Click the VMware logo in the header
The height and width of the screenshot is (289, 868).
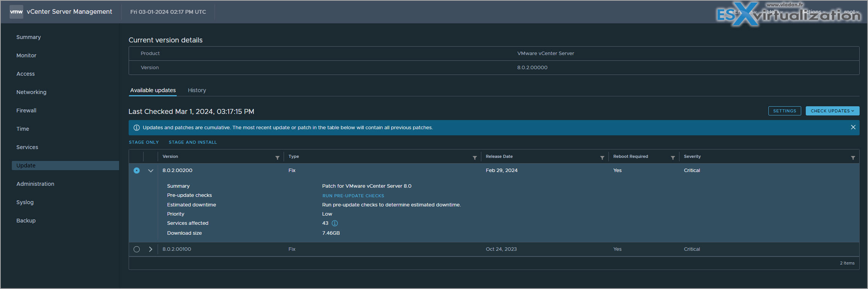click(16, 12)
